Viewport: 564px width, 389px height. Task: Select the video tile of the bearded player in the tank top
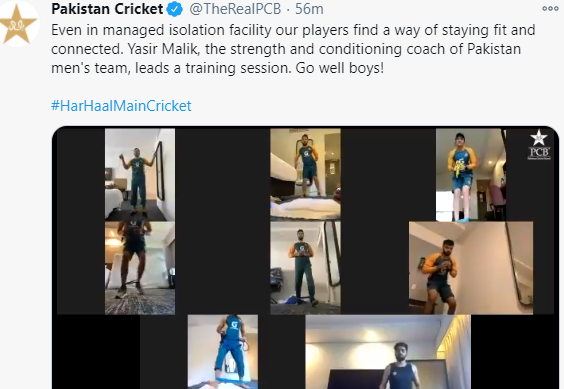point(388,352)
